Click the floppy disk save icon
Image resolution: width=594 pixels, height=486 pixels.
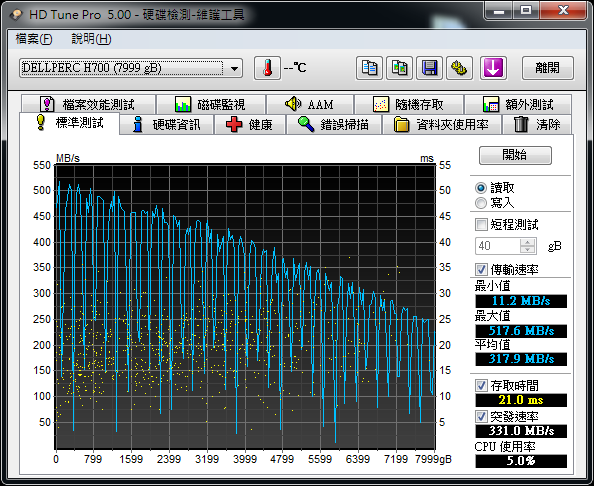coord(430,68)
